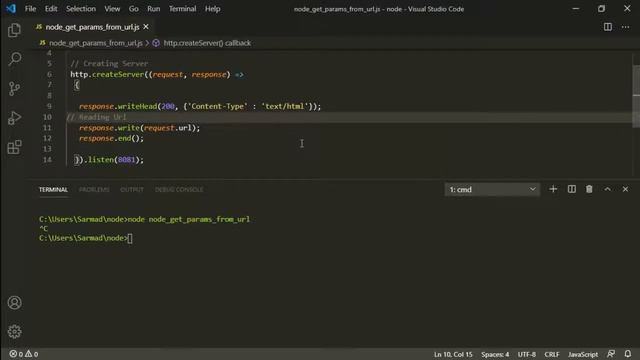
Task: Open editor More Actions ellipsis
Action: (625, 27)
